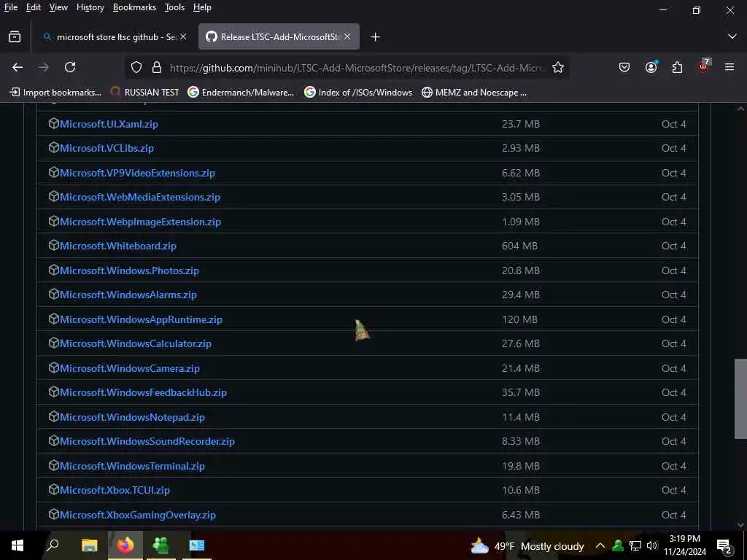This screenshot has height=560, width=747.
Task: Open Index of /ISOs/Windows bookmark
Action: click(x=358, y=93)
